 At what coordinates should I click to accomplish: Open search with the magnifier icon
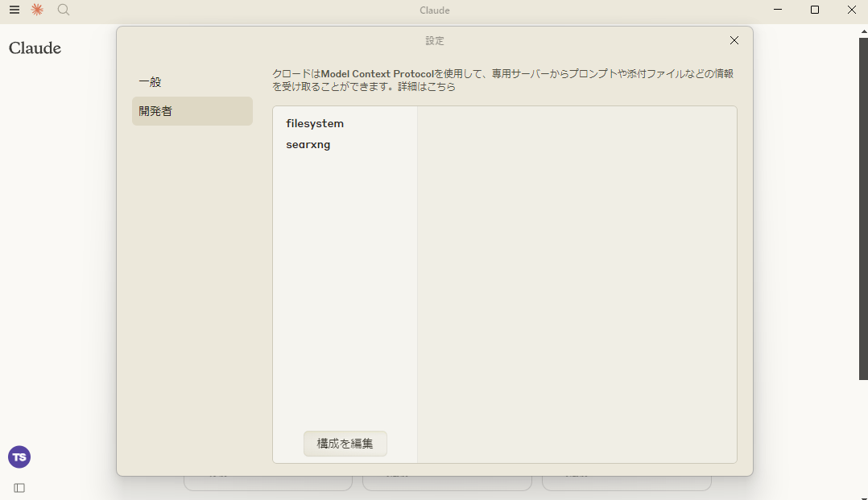(x=64, y=10)
